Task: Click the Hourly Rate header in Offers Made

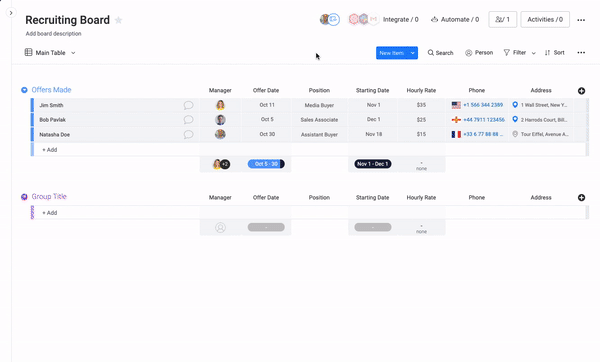Action: [x=421, y=90]
